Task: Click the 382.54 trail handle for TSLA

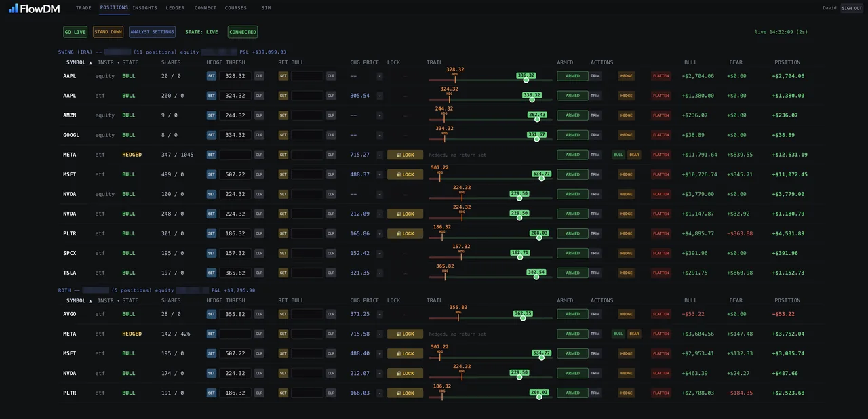Action: coord(536,277)
